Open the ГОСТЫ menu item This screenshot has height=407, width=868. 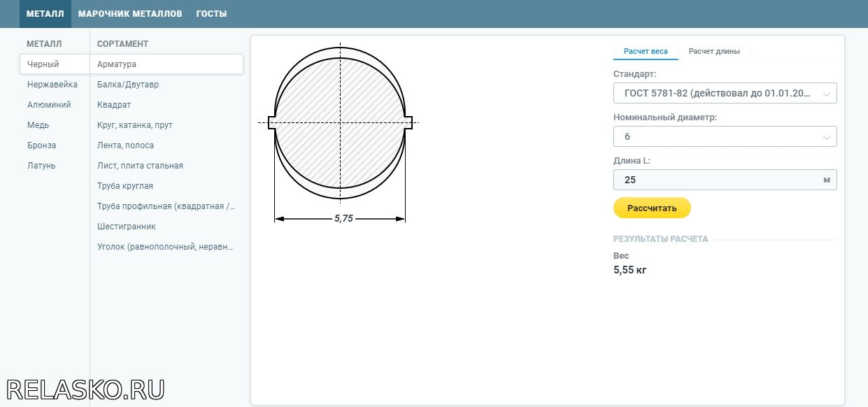pos(211,14)
